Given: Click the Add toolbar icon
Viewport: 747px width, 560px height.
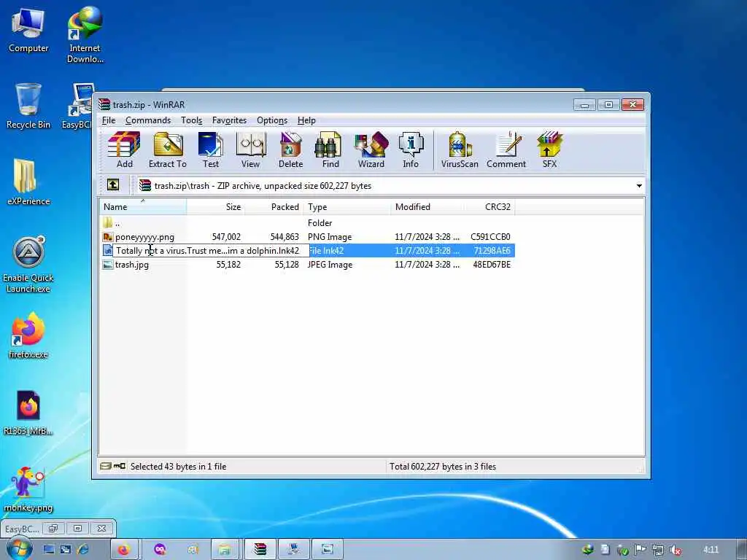Looking at the screenshot, I should 124,150.
